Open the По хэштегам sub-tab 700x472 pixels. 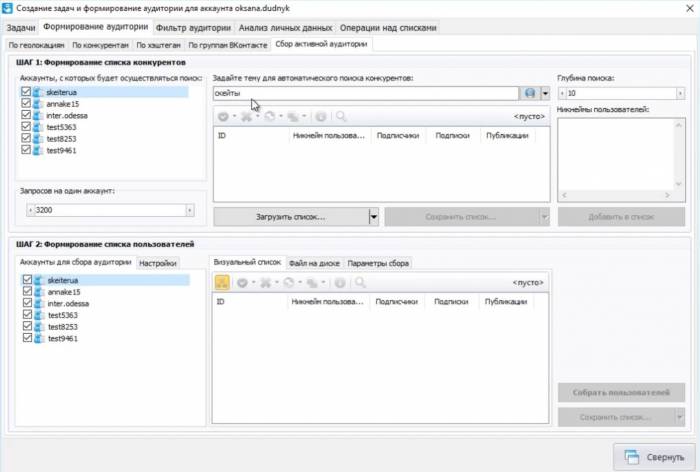pos(157,45)
